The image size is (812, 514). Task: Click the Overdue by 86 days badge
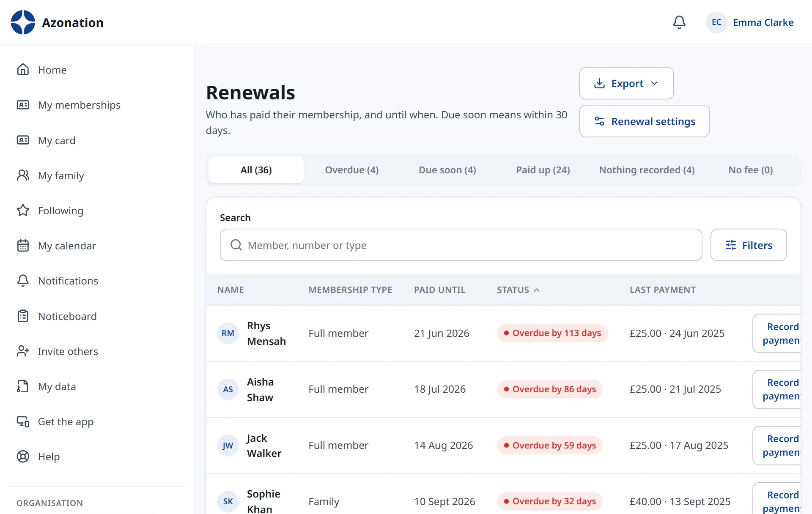pyautogui.click(x=550, y=389)
